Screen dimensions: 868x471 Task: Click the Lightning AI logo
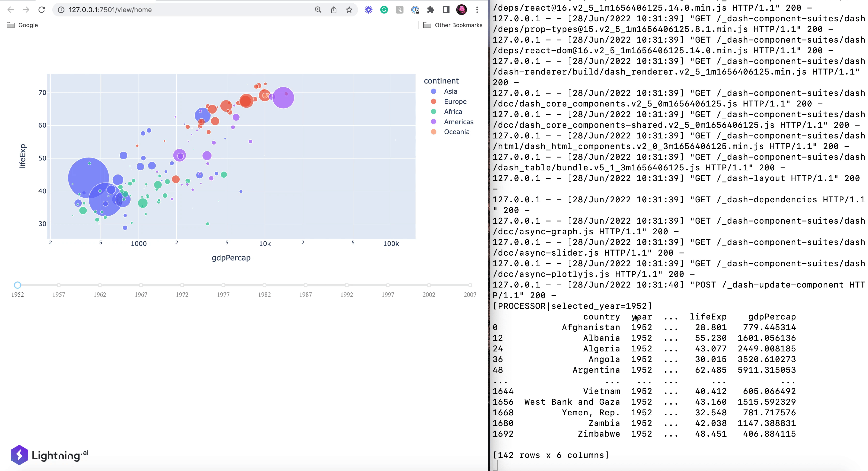coord(50,455)
